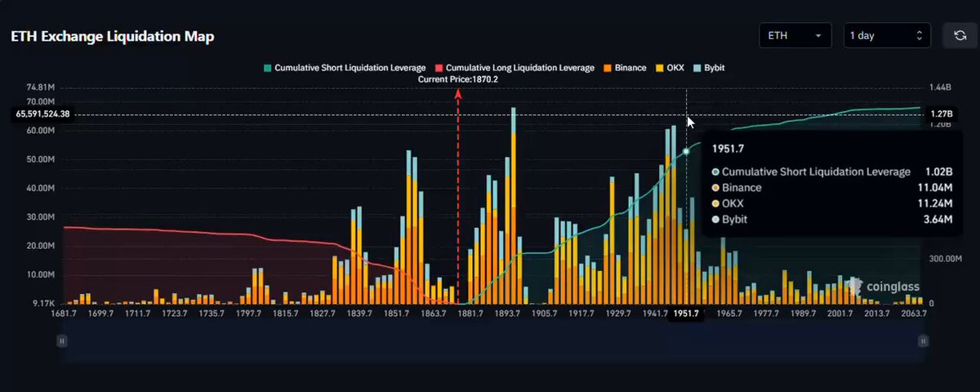980x392 pixels.
Task: Click the ETH Exchange Liquidation Map title
Action: 112,38
